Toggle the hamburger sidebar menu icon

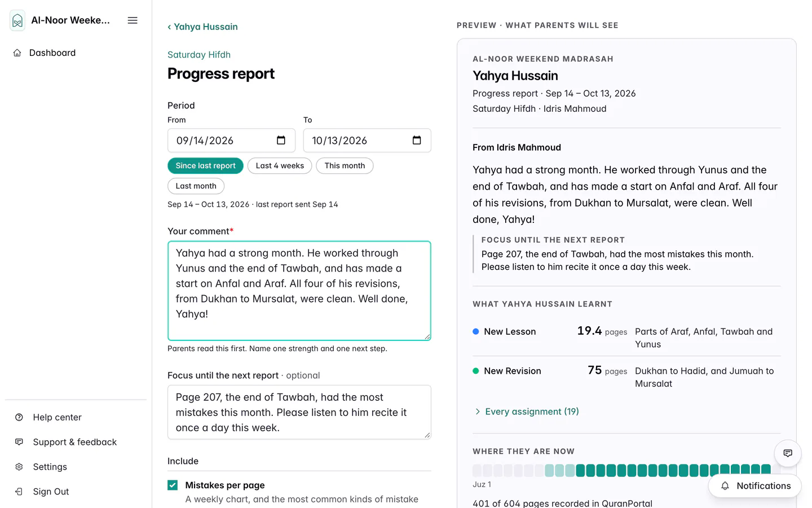pos(133,20)
